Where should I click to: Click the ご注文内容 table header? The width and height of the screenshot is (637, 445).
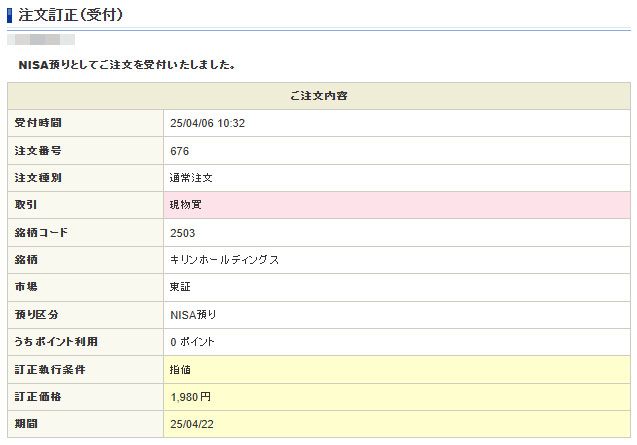tap(319, 96)
